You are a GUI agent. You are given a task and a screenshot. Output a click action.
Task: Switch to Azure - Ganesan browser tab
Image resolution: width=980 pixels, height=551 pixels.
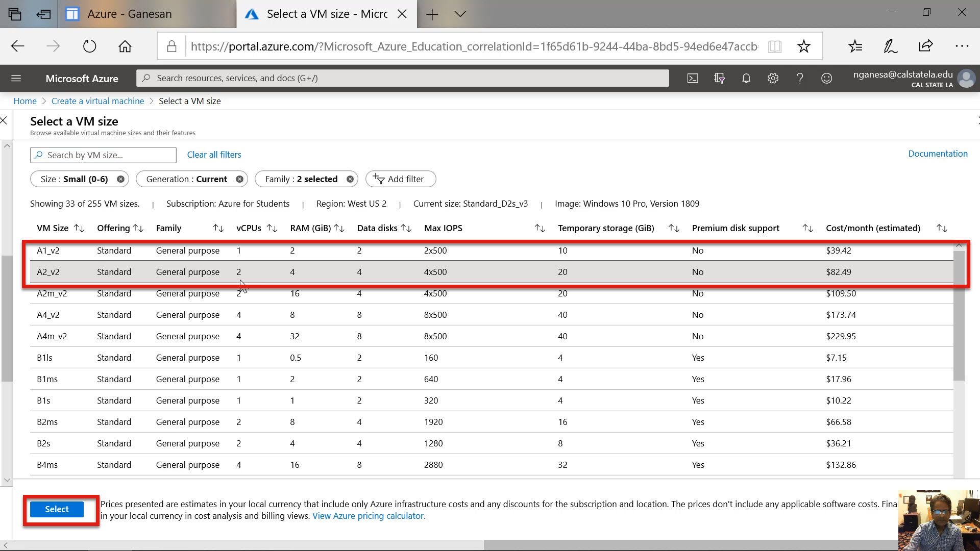tap(129, 14)
